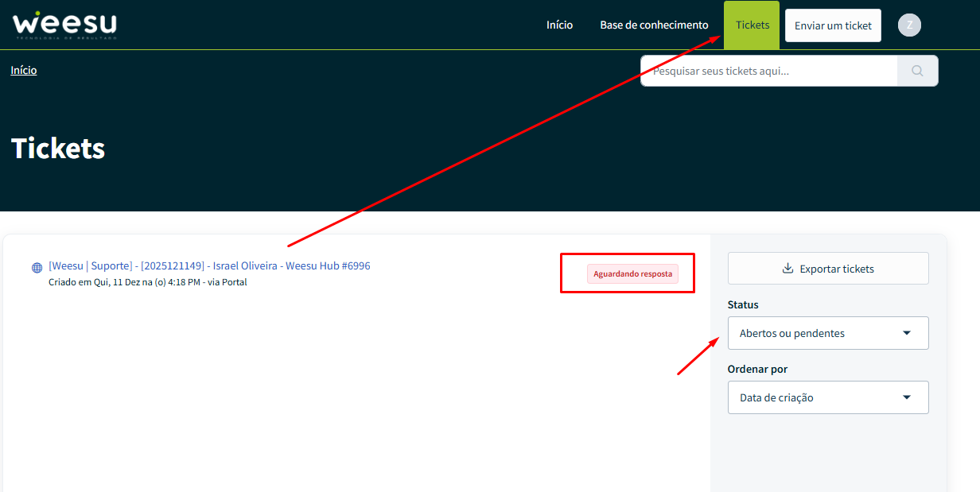Open ticket Weesu Hub #6996

pyautogui.click(x=209, y=265)
